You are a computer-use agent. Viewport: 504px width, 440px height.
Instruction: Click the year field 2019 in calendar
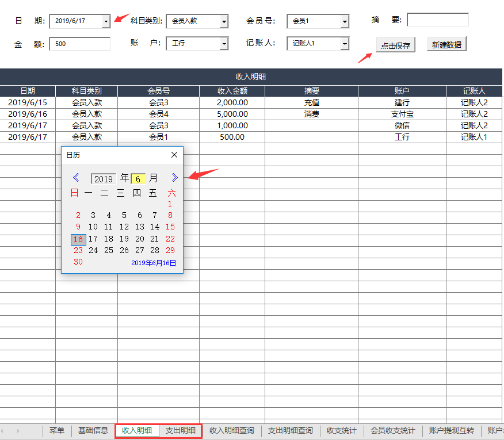pos(104,179)
